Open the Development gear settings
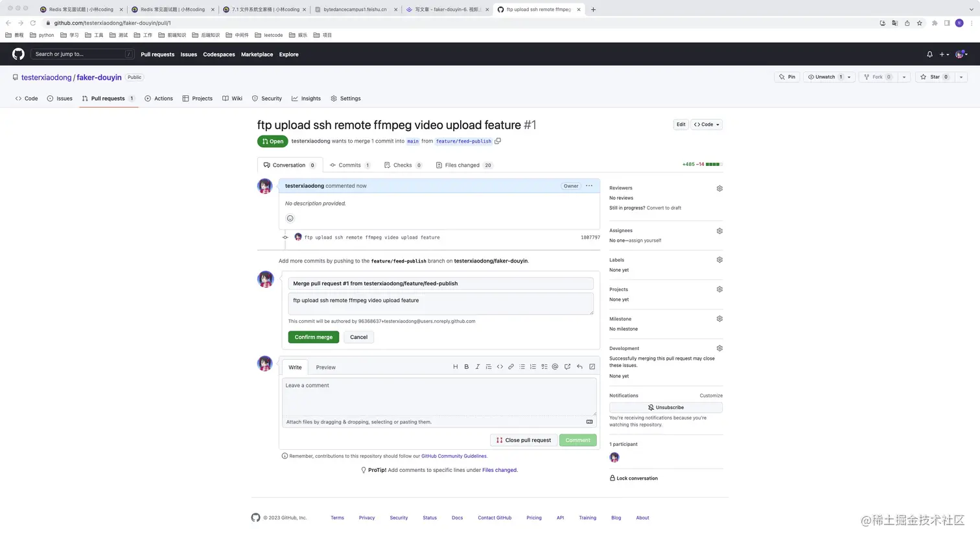Screen dimensions: 980x542 719,349
